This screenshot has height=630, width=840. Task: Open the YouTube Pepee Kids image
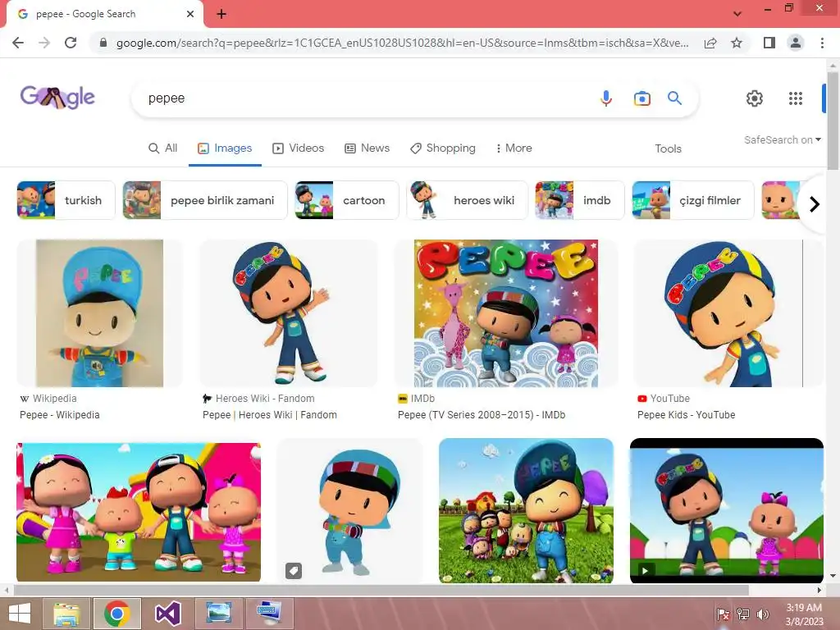click(728, 313)
